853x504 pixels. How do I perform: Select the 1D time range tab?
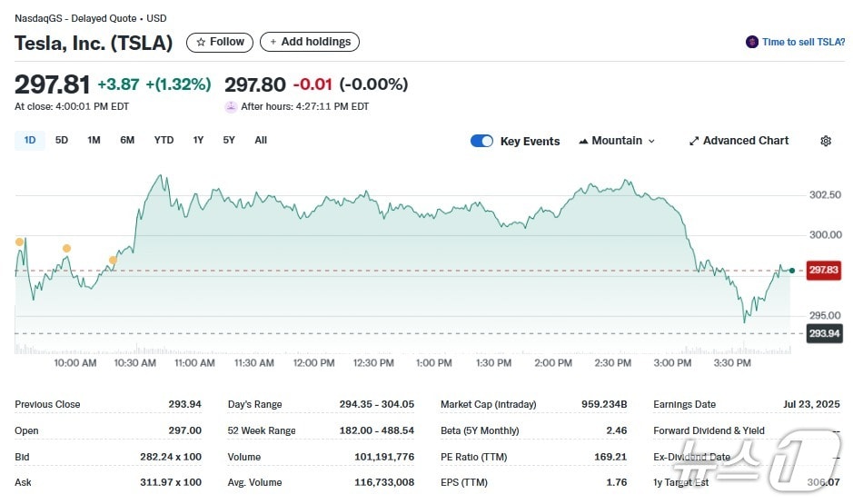coord(30,140)
